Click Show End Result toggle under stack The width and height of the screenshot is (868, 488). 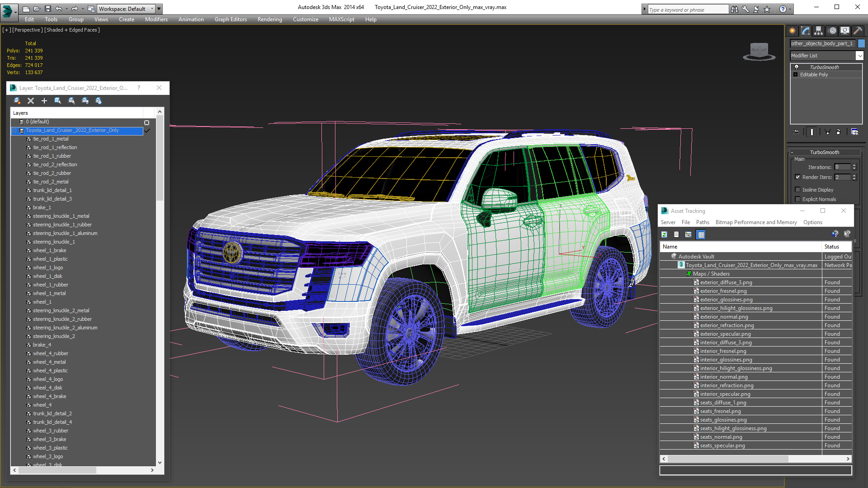812,132
